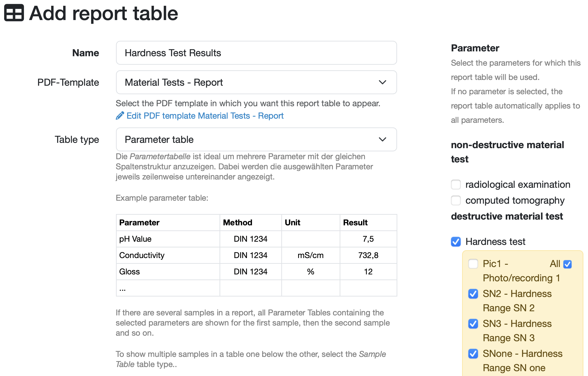The image size is (588, 376).
Task: Check the computed tomography option
Action: coord(456,200)
